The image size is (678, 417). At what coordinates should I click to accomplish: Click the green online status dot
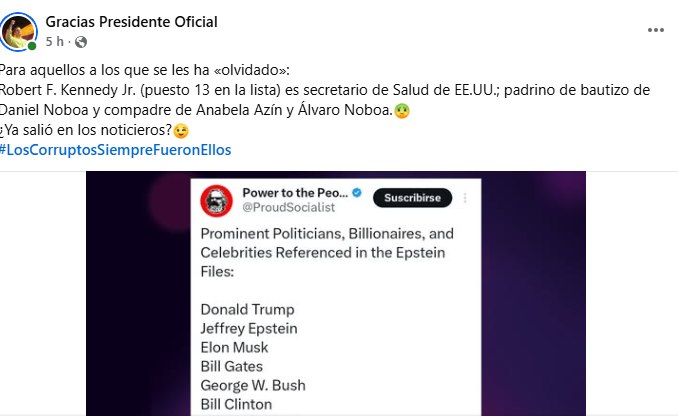click(33, 45)
